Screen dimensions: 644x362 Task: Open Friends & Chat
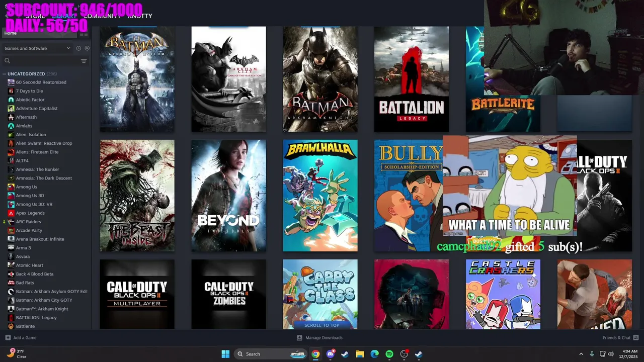tap(620, 338)
